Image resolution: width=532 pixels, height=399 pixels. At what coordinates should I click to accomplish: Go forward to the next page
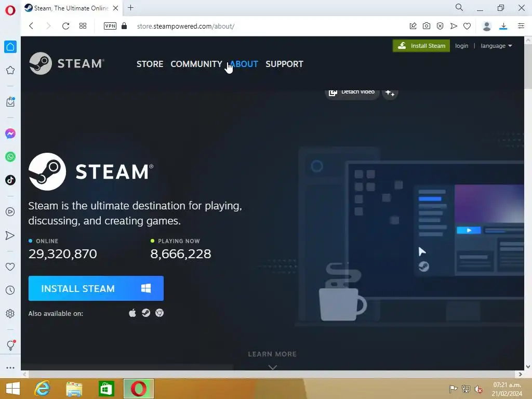(x=48, y=26)
